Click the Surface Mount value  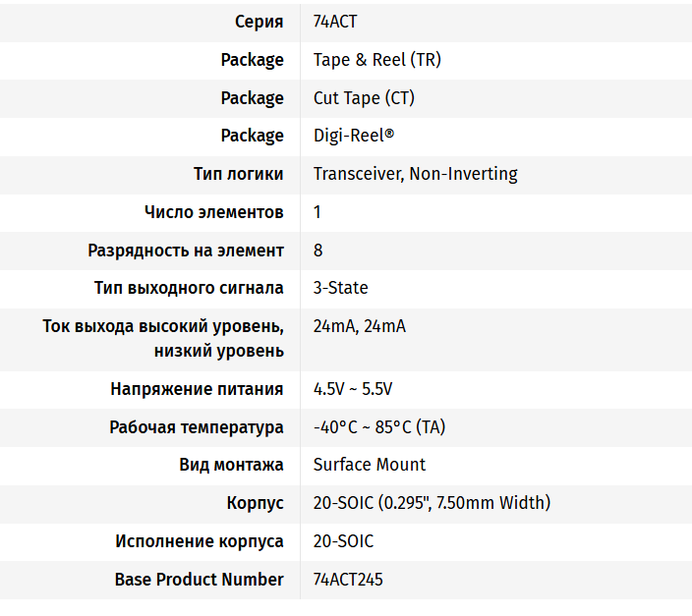(369, 465)
